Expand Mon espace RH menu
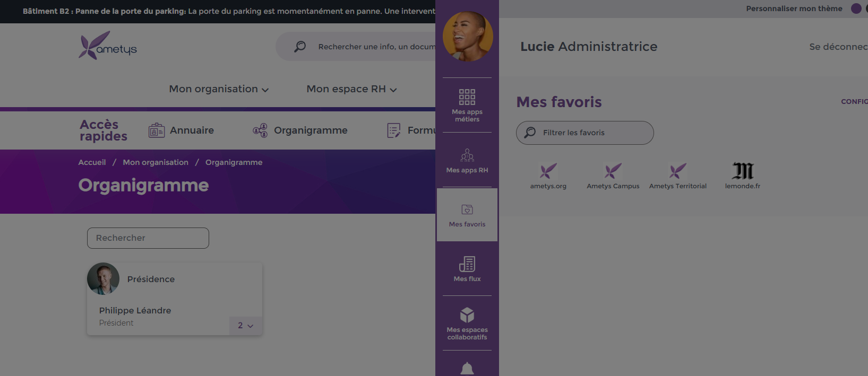Image resolution: width=868 pixels, height=376 pixels. 351,89
